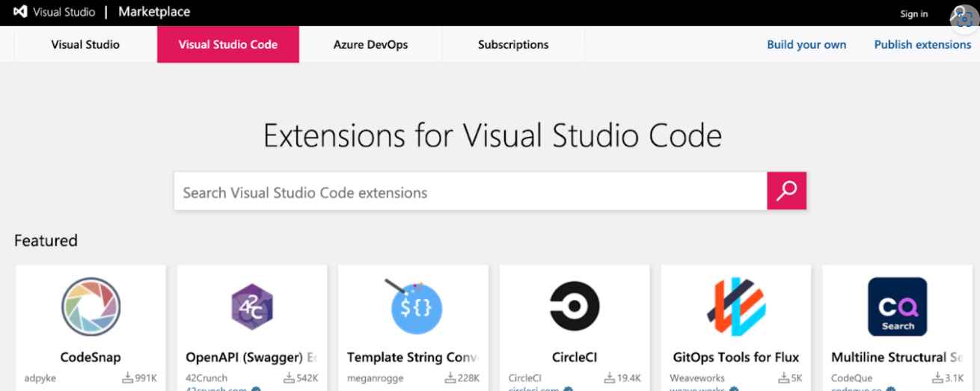Open the Build your own link
This screenshot has height=391, width=980.
[806, 44]
